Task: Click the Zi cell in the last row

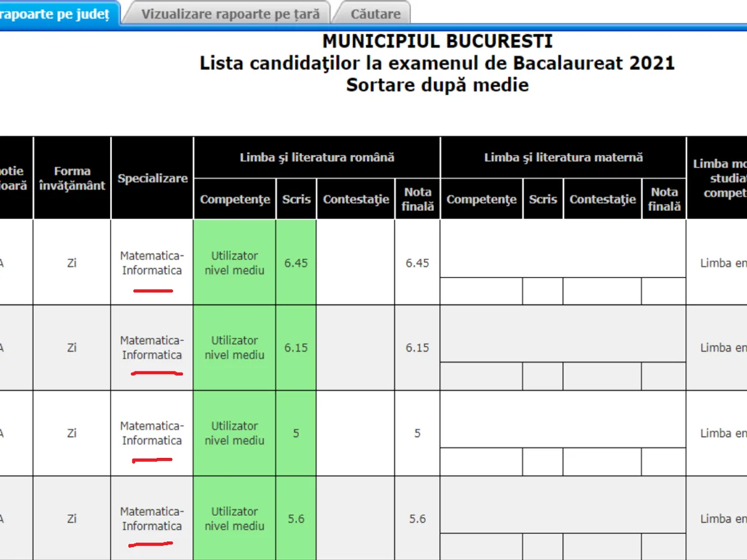Action: 72,518
